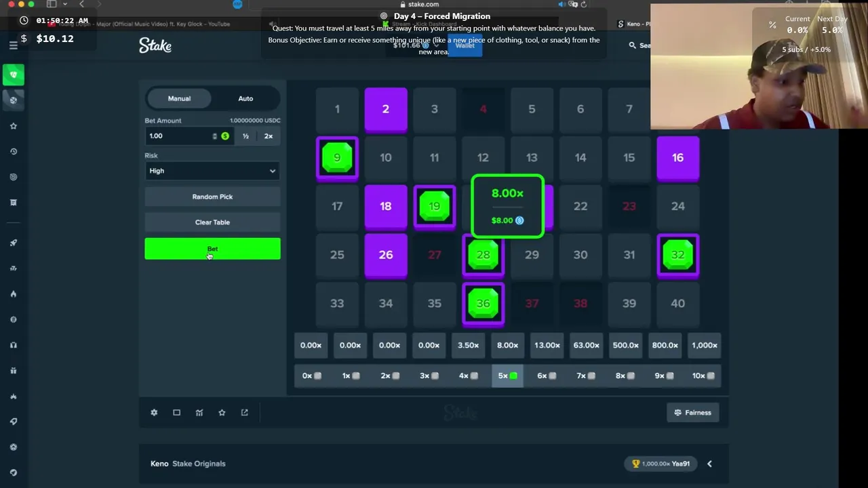Switch to the Auto betting tab
The image size is (868, 488).
click(x=245, y=98)
